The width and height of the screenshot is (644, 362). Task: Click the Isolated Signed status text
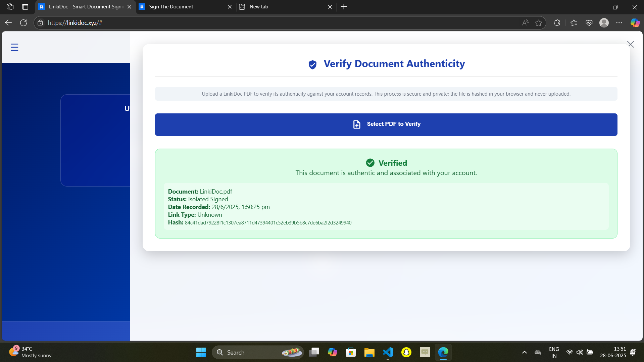tap(208, 199)
